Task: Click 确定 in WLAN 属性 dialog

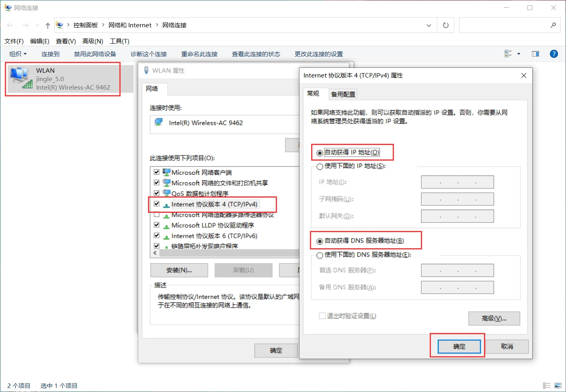Action: (x=276, y=351)
